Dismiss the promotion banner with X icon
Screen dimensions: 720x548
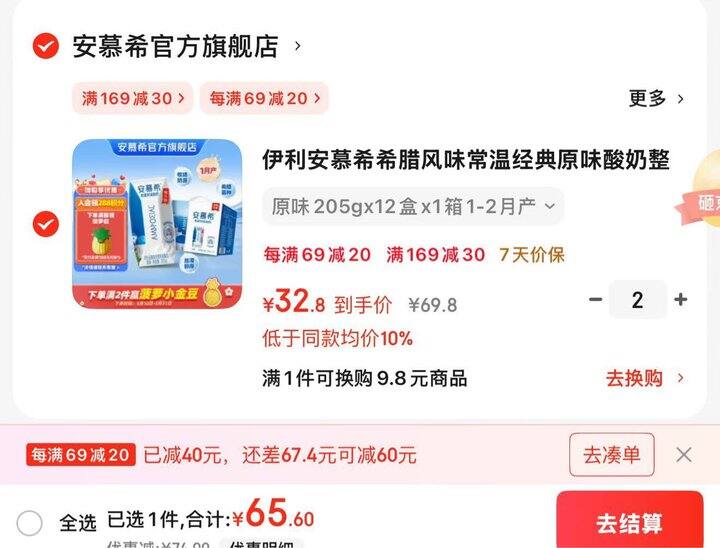[684, 455]
